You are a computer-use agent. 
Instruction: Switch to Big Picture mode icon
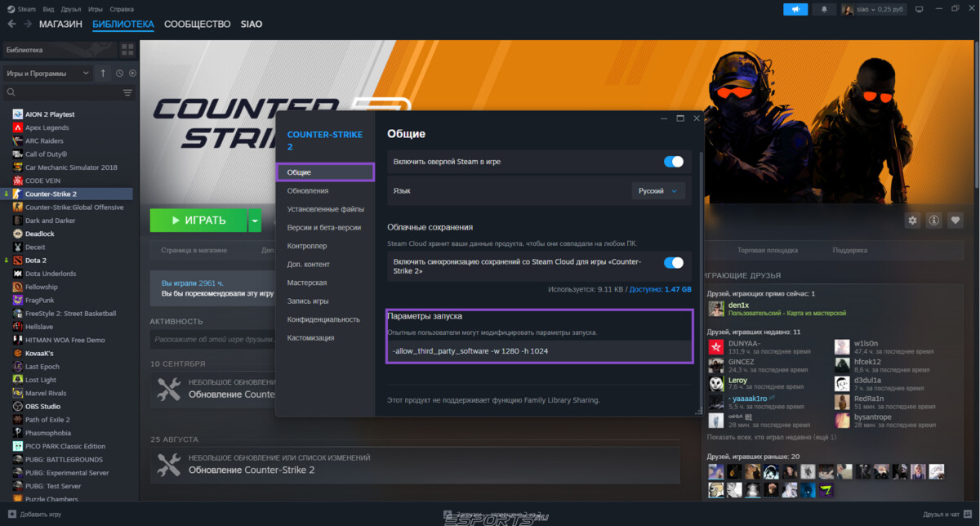[x=919, y=9]
